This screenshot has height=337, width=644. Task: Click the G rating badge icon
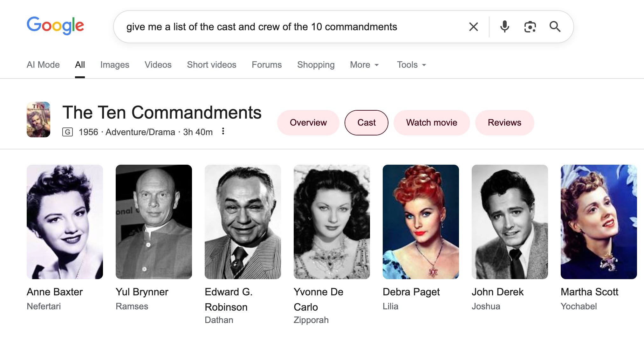(67, 132)
